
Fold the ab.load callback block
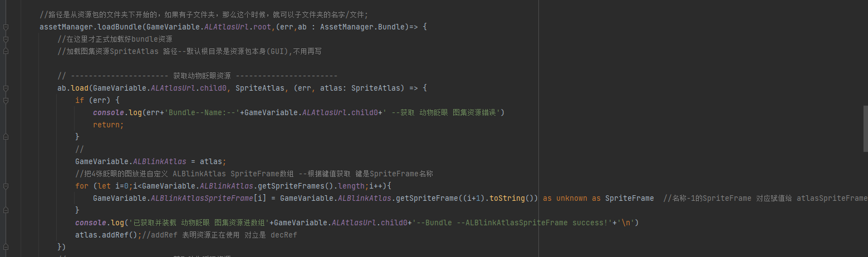(x=6, y=88)
